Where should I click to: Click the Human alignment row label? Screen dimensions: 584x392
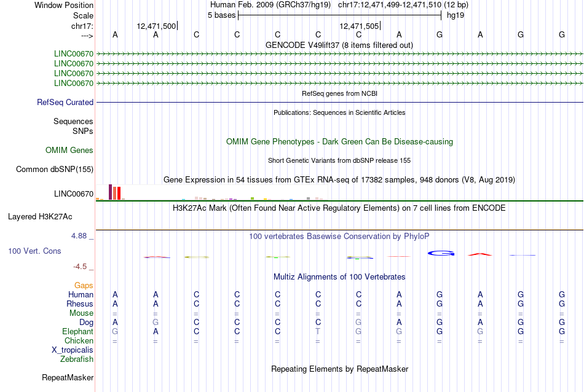pos(81,294)
